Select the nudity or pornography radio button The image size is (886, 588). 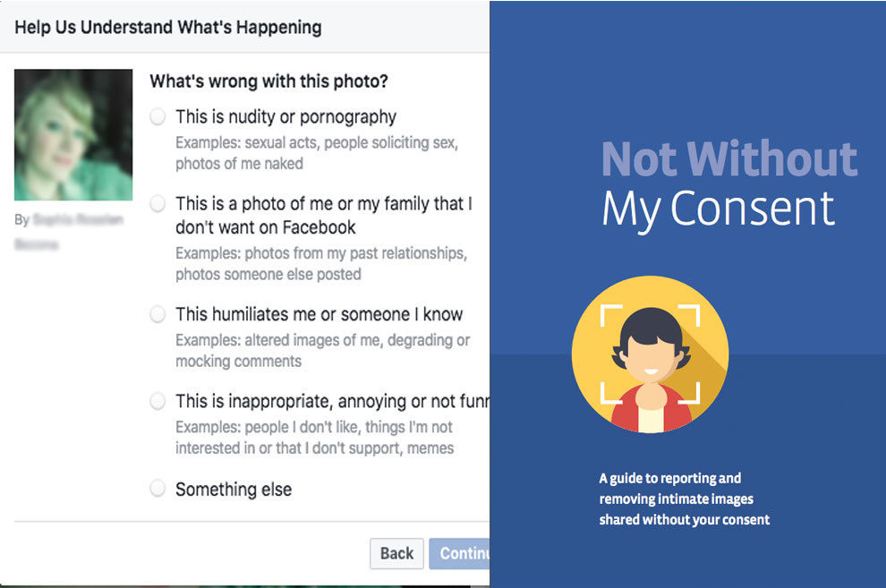158,116
